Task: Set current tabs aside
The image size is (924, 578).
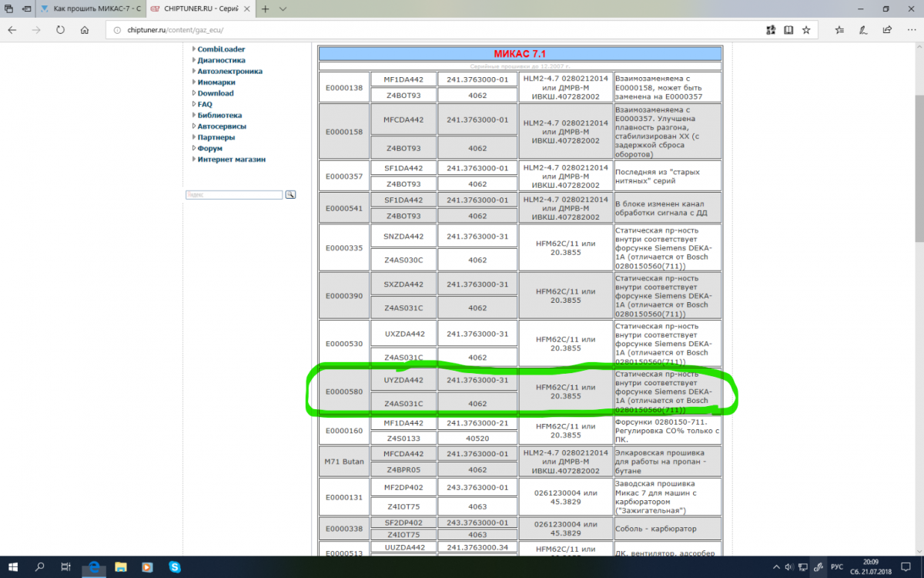Action: coord(28,9)
